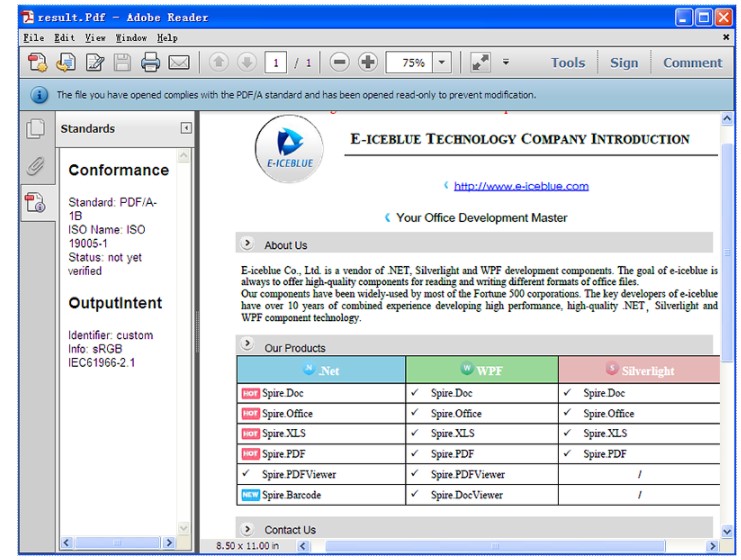Open the Edit menu
The width and height of the screenshot is (741, 560).
click(x=64, y=38)
